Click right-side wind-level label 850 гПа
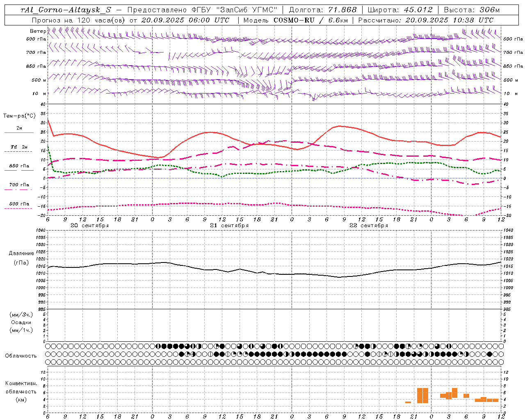Screen dimensions: 525x420 tap(513, 66)
